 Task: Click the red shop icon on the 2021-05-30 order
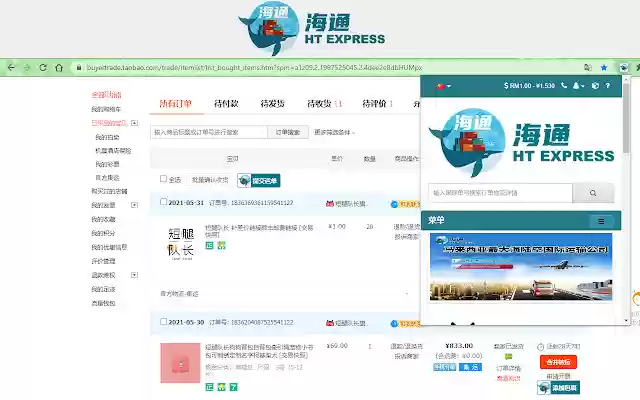tap(330, 323)
